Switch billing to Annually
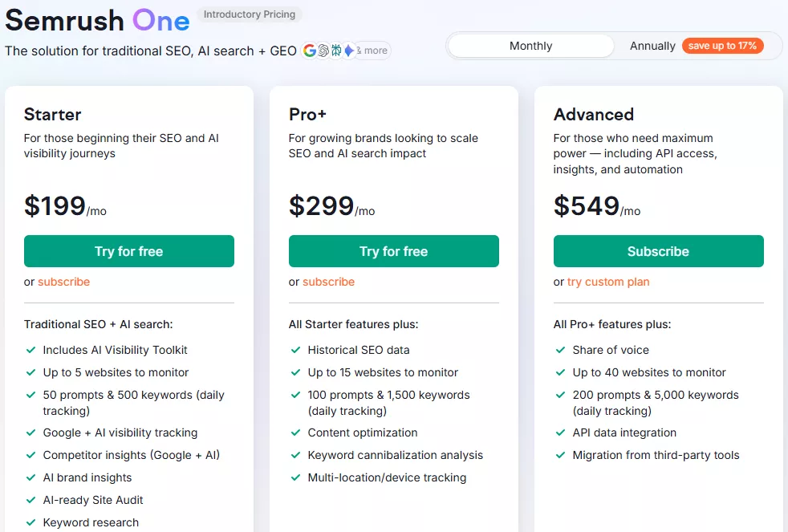The width and height of the screenshot is (788, 532). [652, 46]
